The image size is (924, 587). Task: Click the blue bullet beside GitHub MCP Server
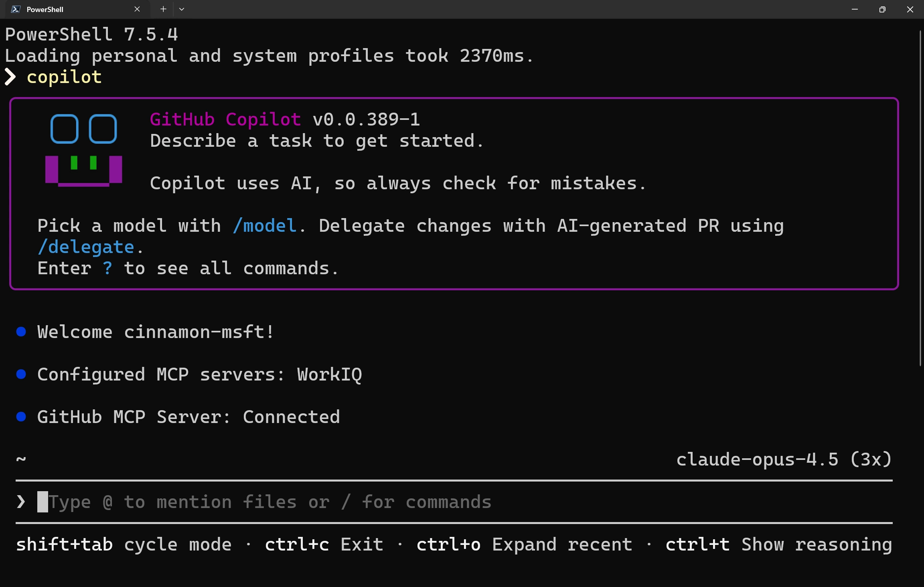tap(21, 417)
